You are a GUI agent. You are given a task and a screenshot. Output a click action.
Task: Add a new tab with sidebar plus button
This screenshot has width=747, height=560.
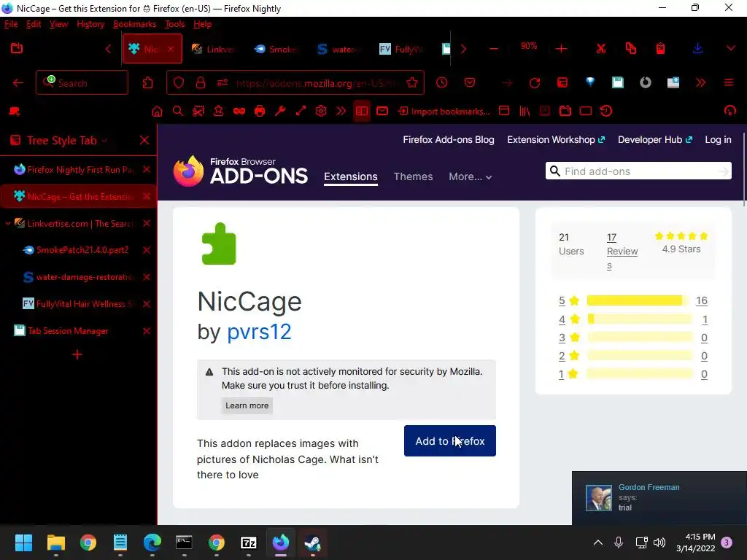77,354
